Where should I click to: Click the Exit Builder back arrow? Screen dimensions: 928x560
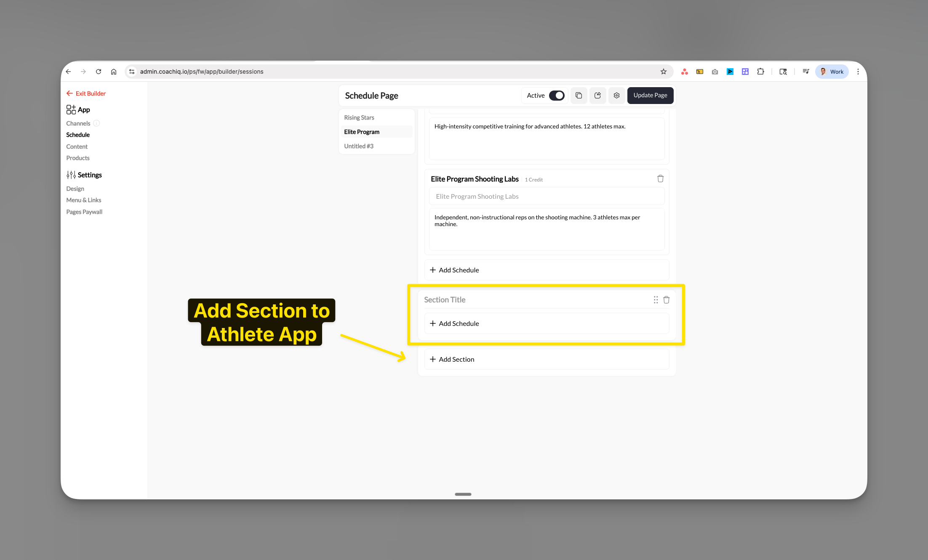70,93
